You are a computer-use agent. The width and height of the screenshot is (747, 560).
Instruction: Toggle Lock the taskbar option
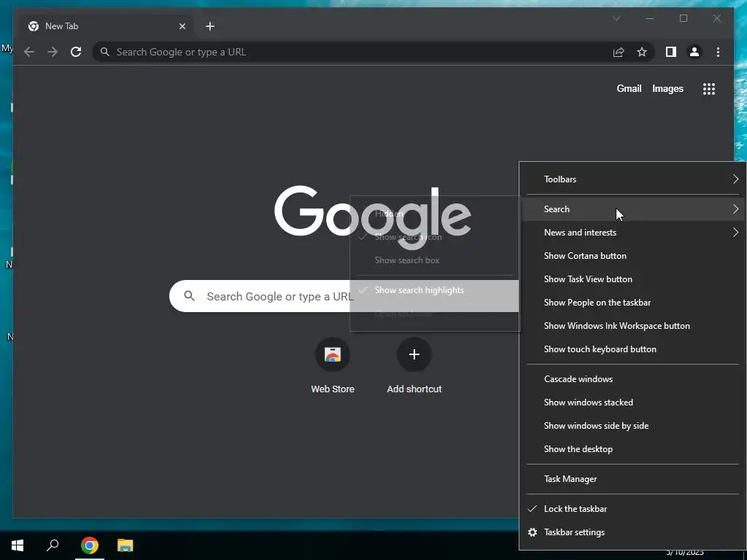point(632,508)
